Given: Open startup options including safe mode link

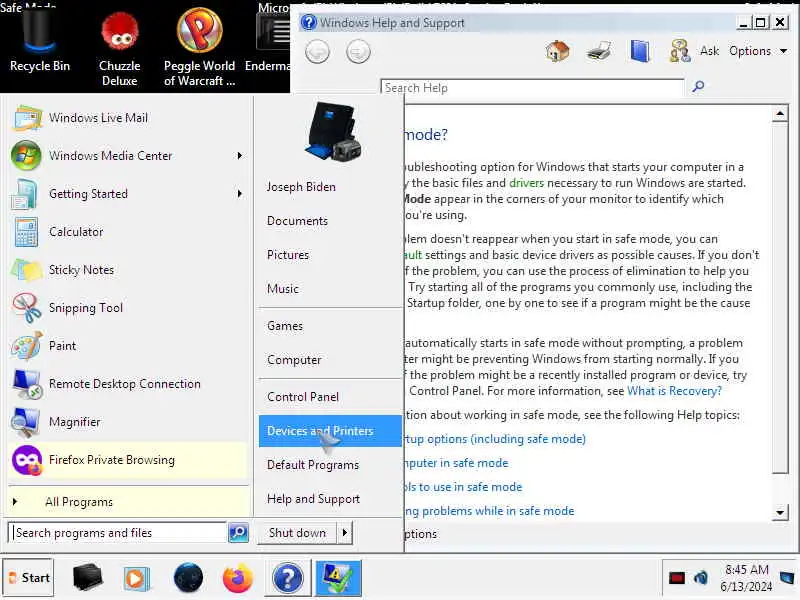Looking at the screenshot, I should (x=495, y=439).
